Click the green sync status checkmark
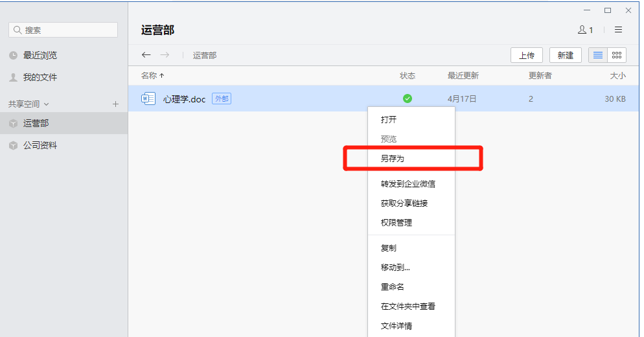 coord(408,99)
